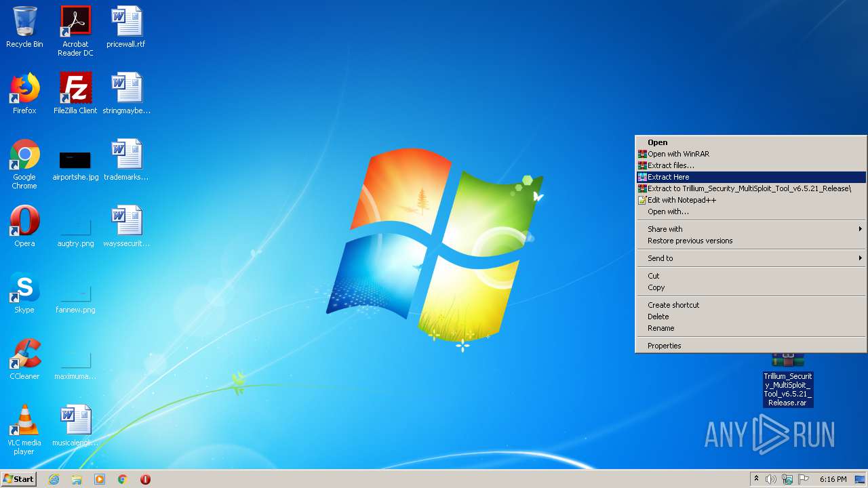Open Internet Explorer from the taskbar
868x488 pixels.
(x=54, y=479)
